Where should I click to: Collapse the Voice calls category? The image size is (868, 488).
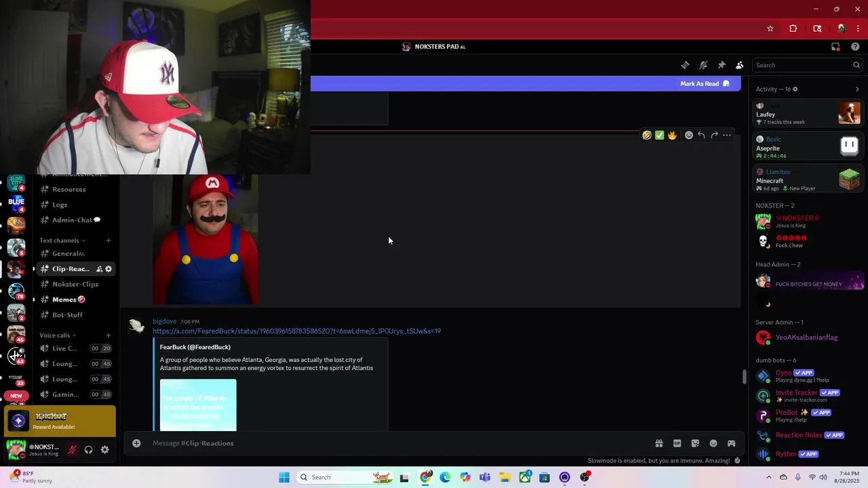[58, 335]
